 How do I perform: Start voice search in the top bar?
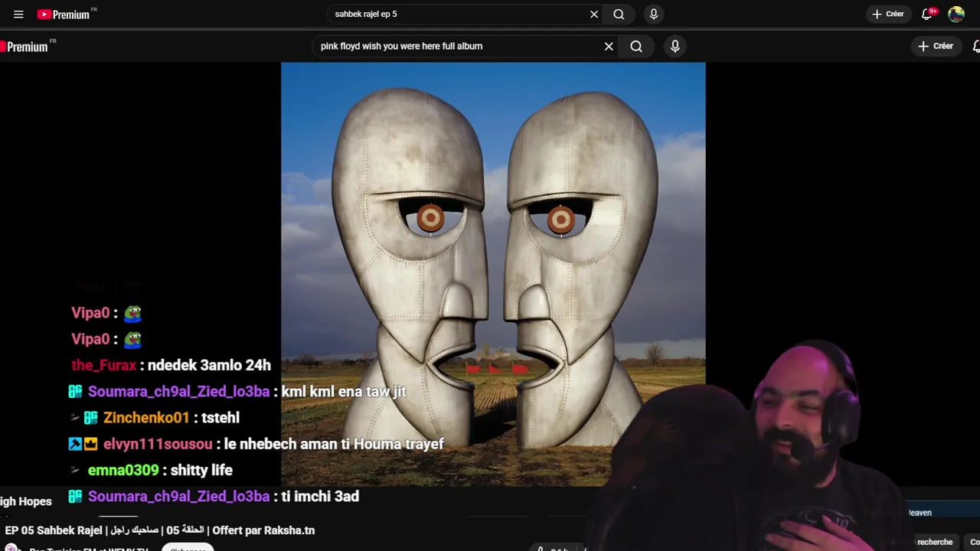(653, 14)
